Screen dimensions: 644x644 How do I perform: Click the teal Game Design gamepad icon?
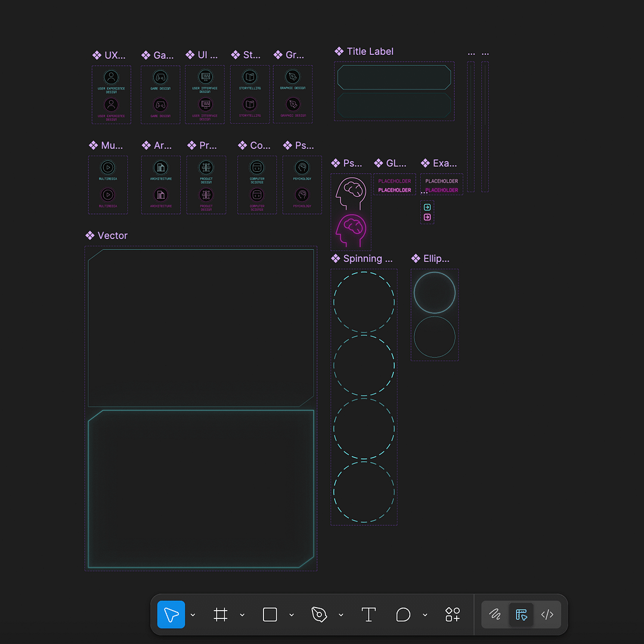click(160, 76)
